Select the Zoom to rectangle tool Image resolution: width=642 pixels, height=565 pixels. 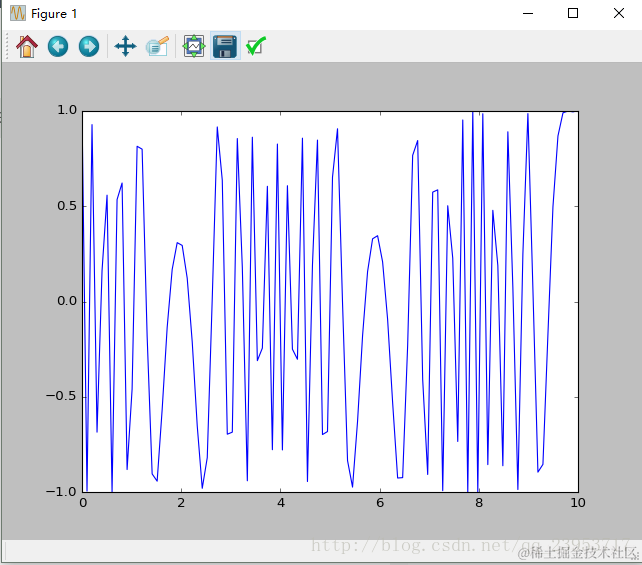pyautogui.click(x=157, y=46)
